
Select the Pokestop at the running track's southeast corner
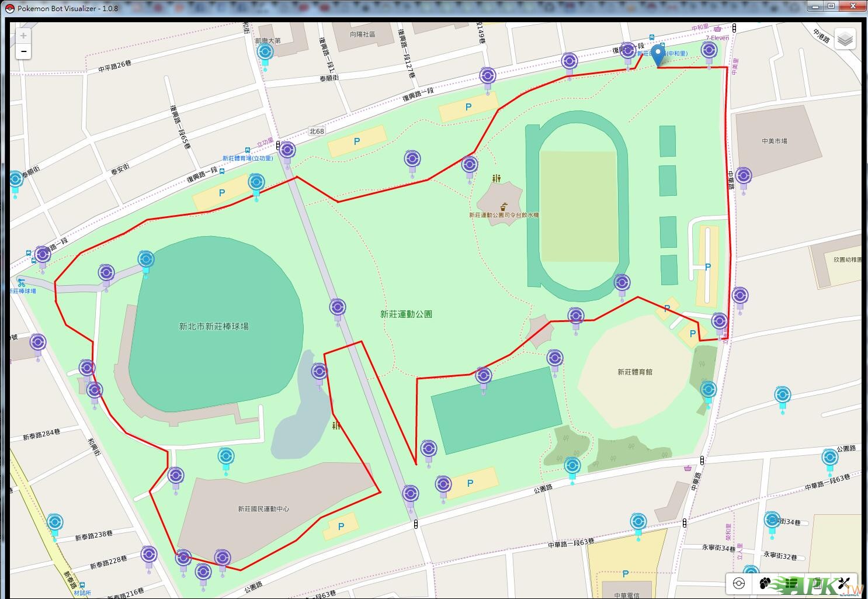click(622, 287)
